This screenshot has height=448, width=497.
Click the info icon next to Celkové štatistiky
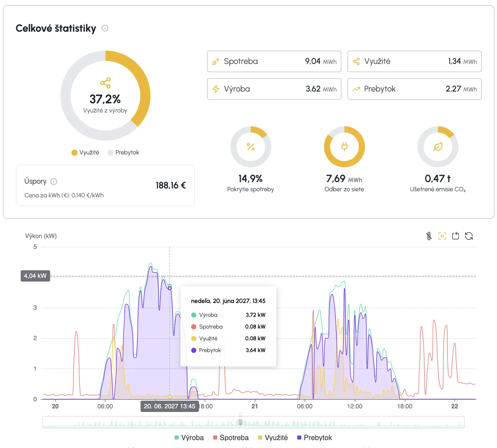105,28
